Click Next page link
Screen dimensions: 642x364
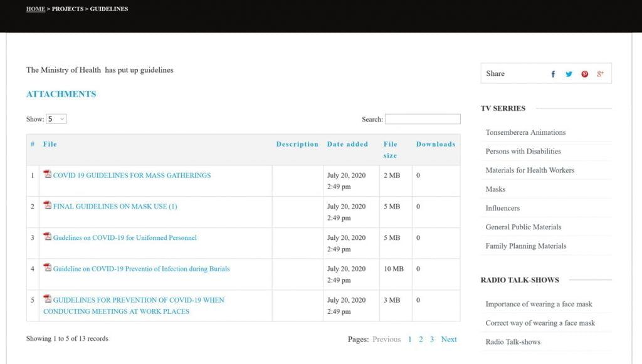coord(449,339)
